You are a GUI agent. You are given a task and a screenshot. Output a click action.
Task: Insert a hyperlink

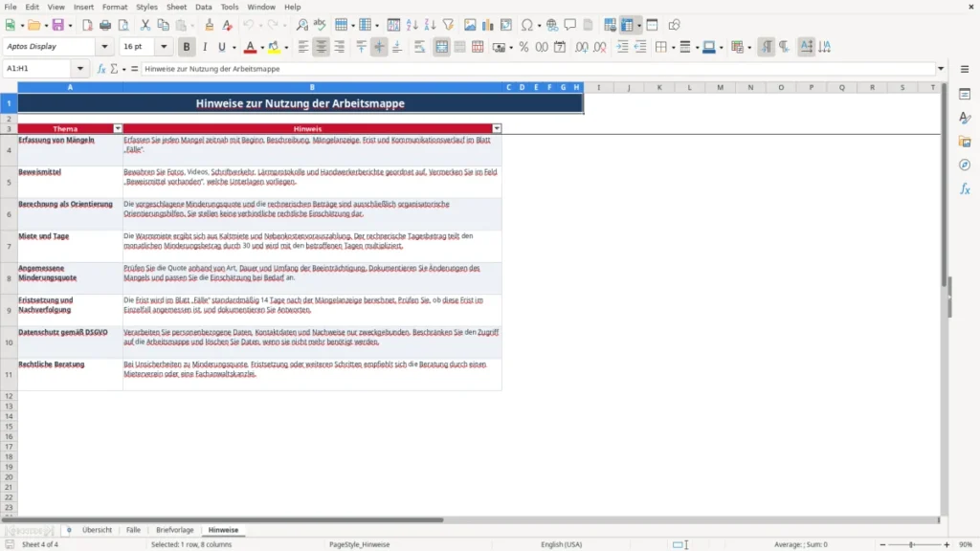(x=552, y=25)
